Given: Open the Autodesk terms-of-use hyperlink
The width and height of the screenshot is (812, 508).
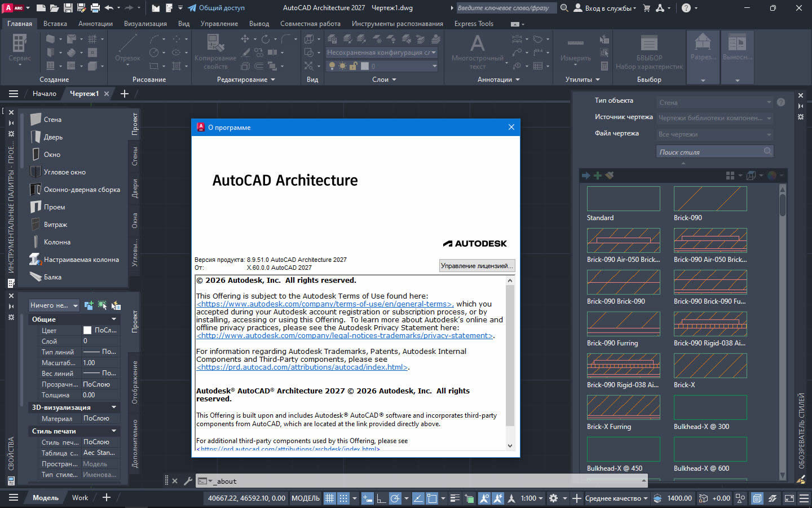Looking at the screenshot, I should pos(324,304).
